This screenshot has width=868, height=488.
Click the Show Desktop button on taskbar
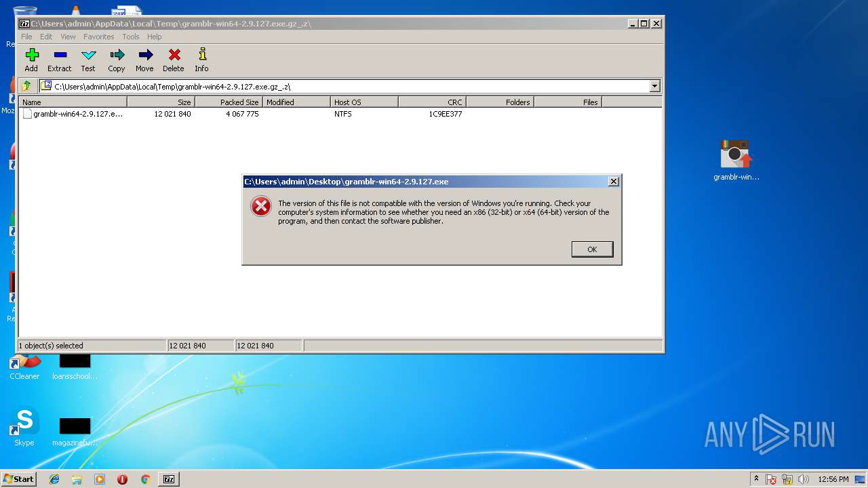(x=861, y=479)
